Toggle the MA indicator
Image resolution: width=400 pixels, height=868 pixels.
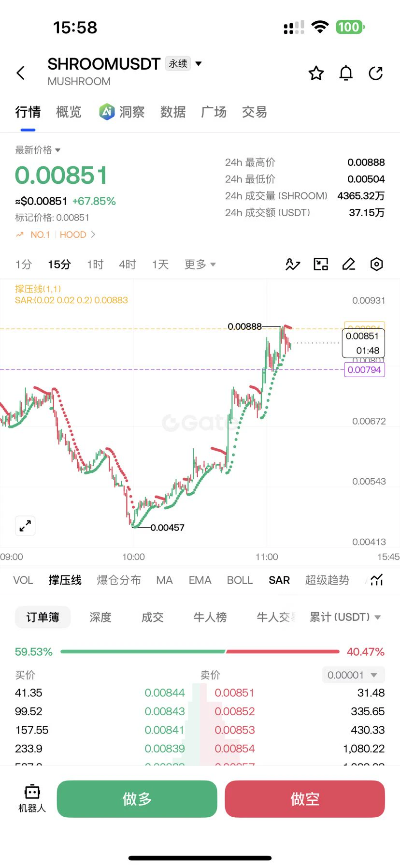click(164, 580)
